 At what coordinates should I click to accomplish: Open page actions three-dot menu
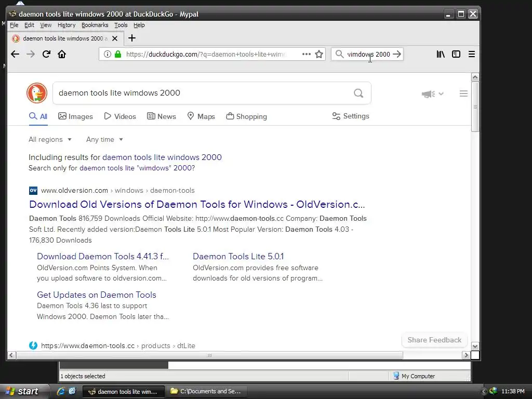coord(307,54)
